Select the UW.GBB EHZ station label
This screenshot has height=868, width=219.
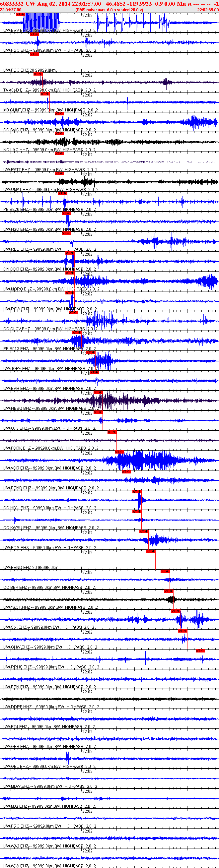point(49,746)
